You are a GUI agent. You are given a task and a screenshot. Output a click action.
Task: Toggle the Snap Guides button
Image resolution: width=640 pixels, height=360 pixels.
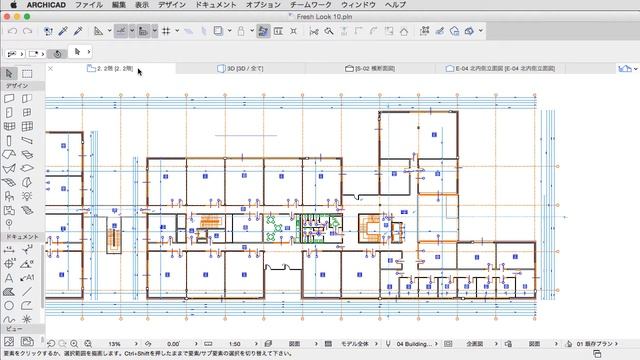click(x=121, y=31)
